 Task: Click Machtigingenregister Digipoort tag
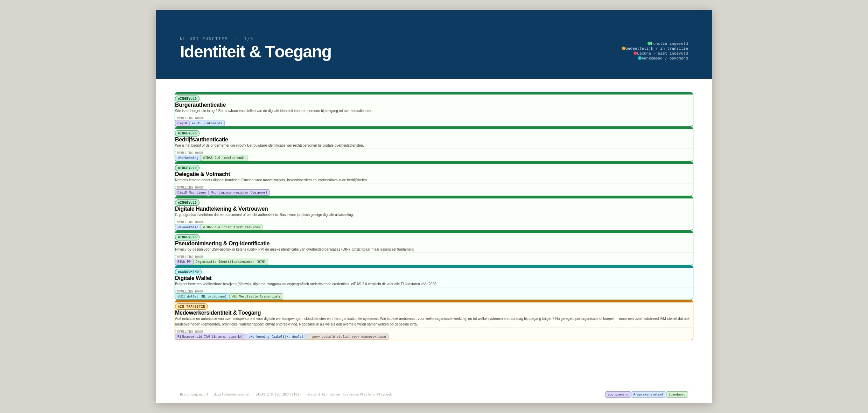click(x=239, y=192)
